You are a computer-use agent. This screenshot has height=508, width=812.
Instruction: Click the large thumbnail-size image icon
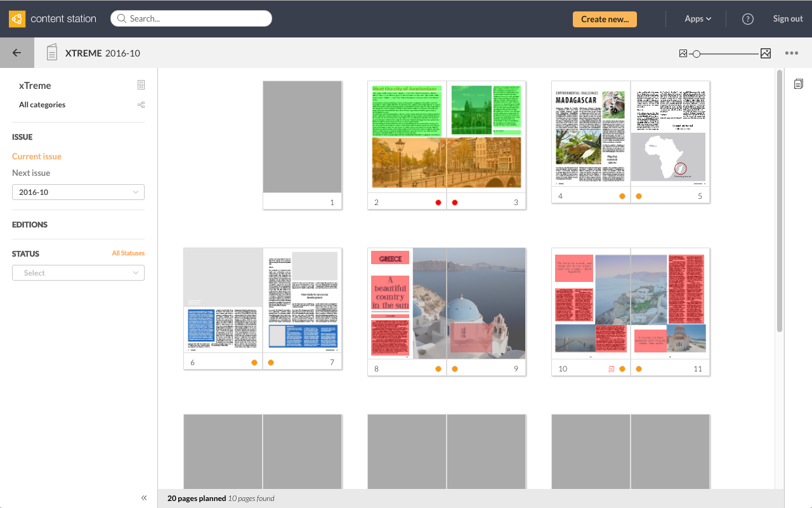point(766,53)
